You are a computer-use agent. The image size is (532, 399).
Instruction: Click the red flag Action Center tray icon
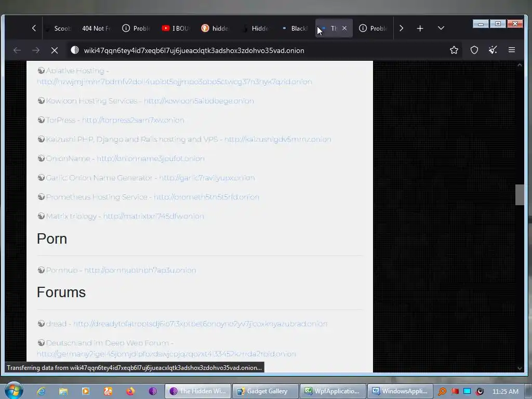(x=455, y=391)
